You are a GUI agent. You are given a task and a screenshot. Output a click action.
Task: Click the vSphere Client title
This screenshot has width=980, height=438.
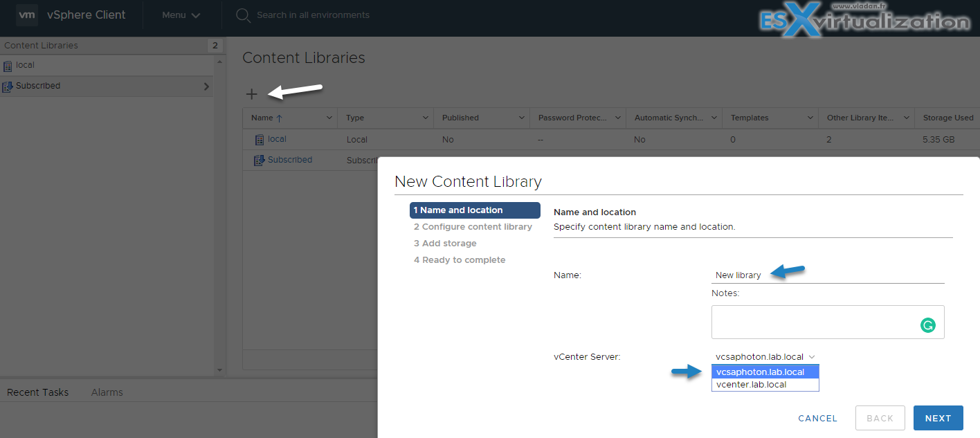point(87,15)
